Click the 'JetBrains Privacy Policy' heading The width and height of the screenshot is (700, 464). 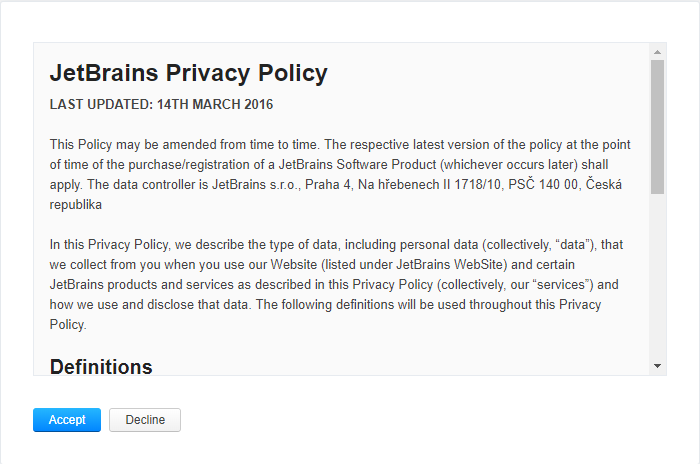coord(188,73)
